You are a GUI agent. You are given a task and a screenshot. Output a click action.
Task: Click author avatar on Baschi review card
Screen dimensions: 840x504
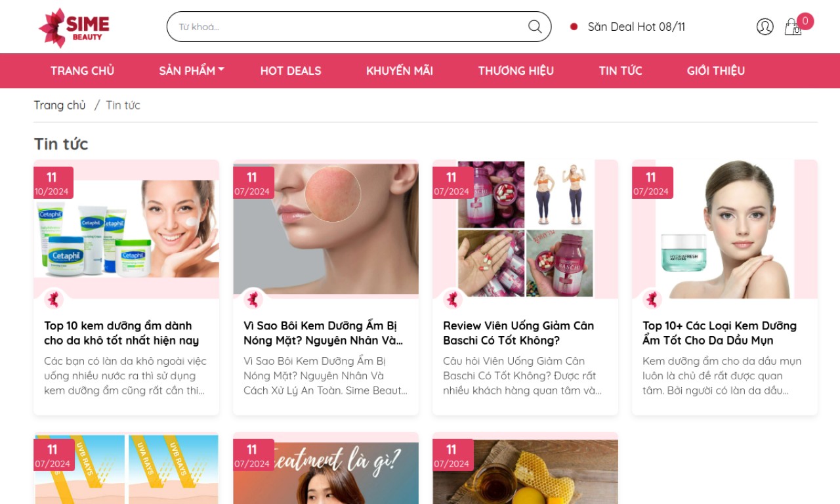[x=452, y=300]
